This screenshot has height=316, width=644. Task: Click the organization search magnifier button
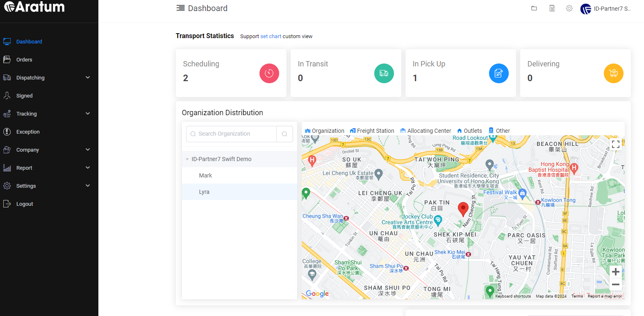(x=284, y=134)
